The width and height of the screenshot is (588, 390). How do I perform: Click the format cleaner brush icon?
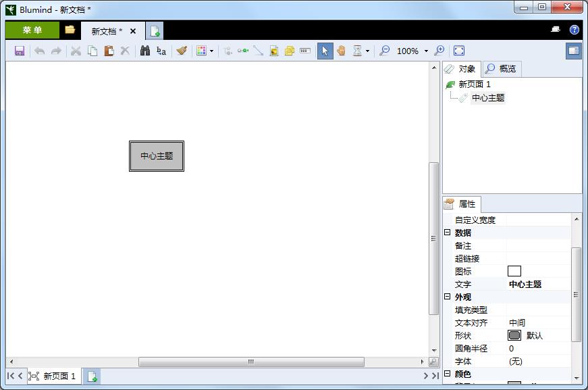click(181, 51)
